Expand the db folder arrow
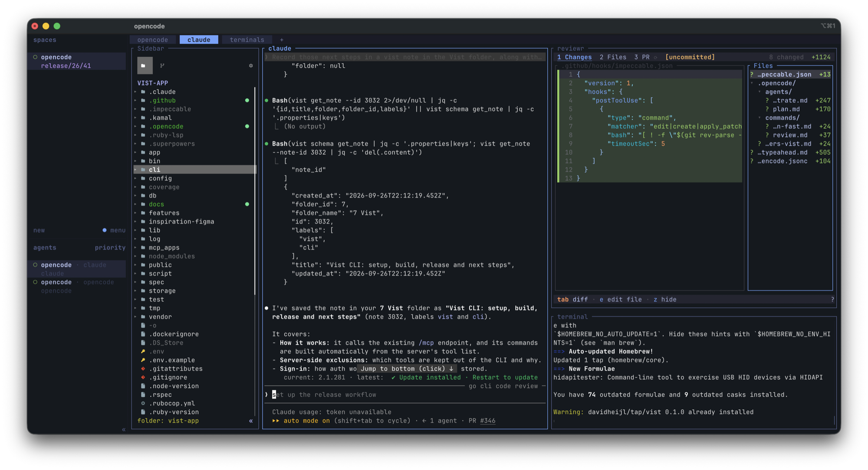The image size is (868, 470). pyautogui.click(x=135, y=196)
